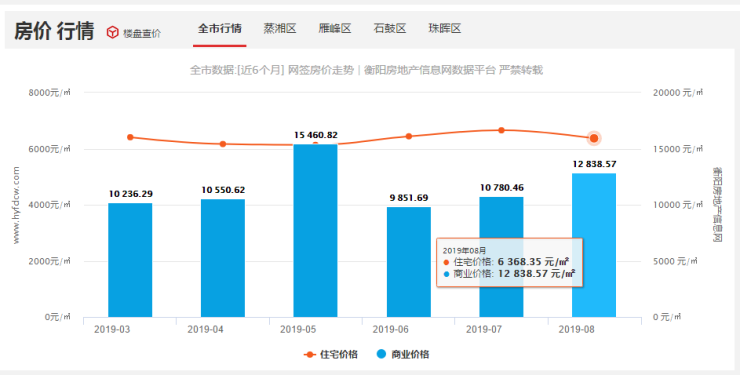Click the 8000元/㎡ left axis label

pos(49,92)
